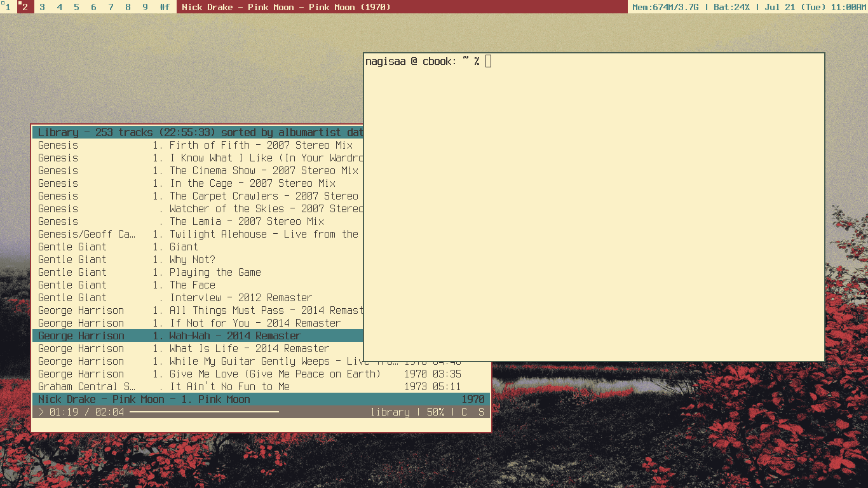Pick the 'All Things Must Pass' track row
The image size is (868, 488).
point(198,310)
